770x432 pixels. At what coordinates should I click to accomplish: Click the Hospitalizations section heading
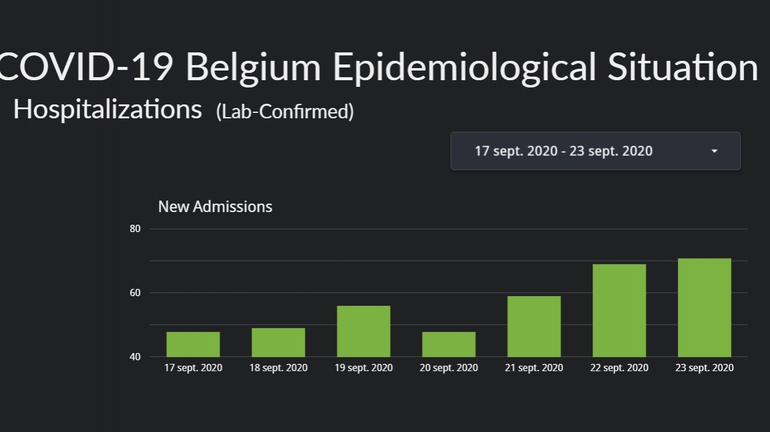click(108, 110)
